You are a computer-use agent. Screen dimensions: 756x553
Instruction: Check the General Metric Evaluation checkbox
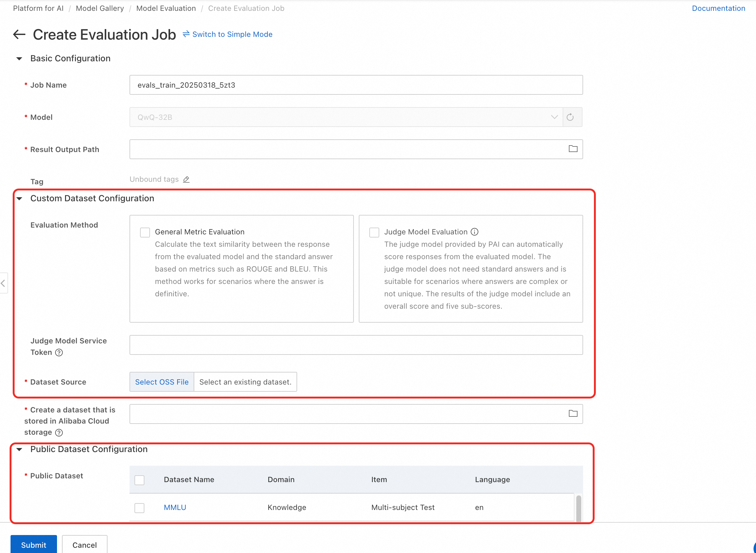tap(145, 232)
